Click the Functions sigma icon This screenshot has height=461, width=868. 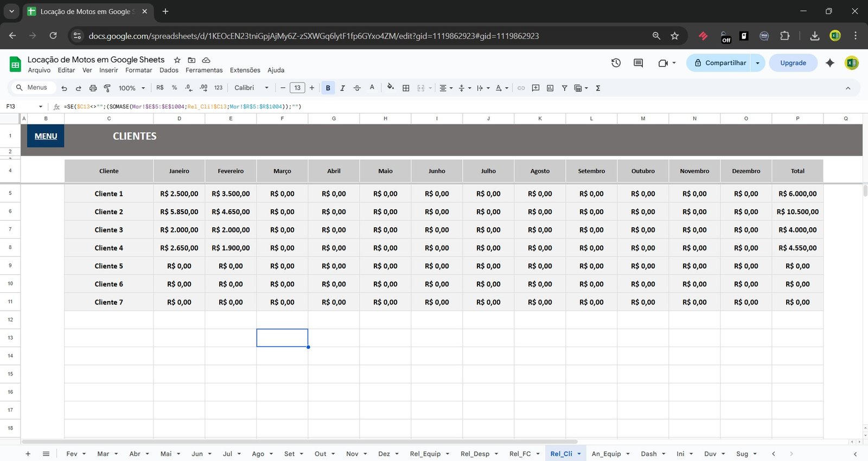click(x=598, y=88)
